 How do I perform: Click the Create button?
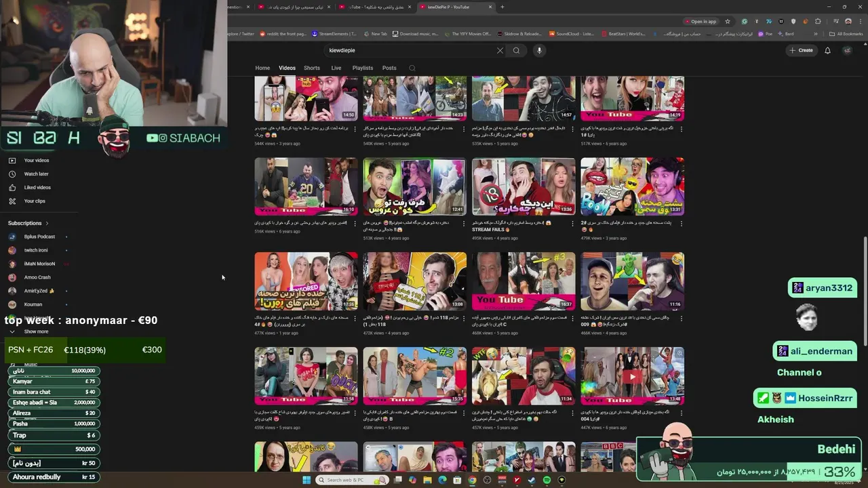pyautogui.click(x=801, y=50)
